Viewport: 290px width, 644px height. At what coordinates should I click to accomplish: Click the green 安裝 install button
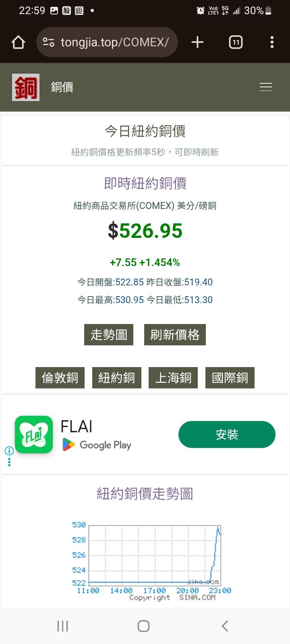(227, 434)
